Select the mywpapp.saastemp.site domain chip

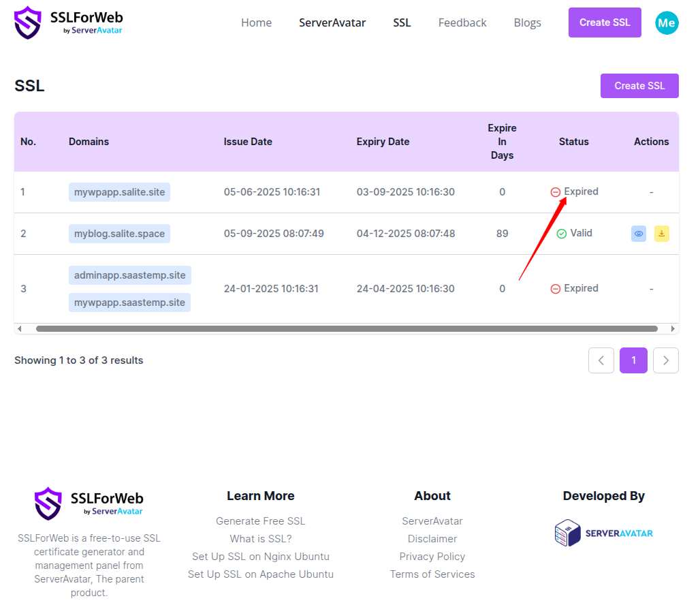click(129, 302)
